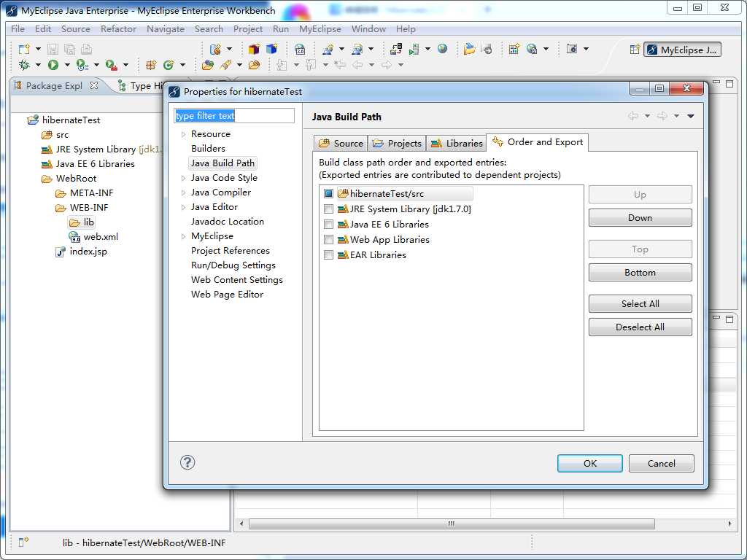Image resolution: width=747 pixels, height=560 pixels.
Task: Click the grayed Save icon in toolbar
Action: tap(53, 49)
